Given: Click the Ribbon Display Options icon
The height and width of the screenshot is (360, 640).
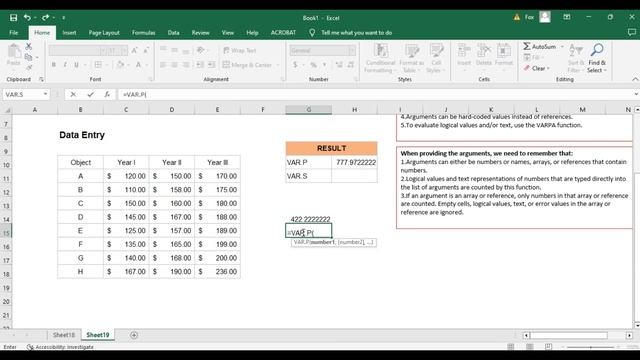Looking at the screenshot, I should pyautogui.click(x=567, y=17).
